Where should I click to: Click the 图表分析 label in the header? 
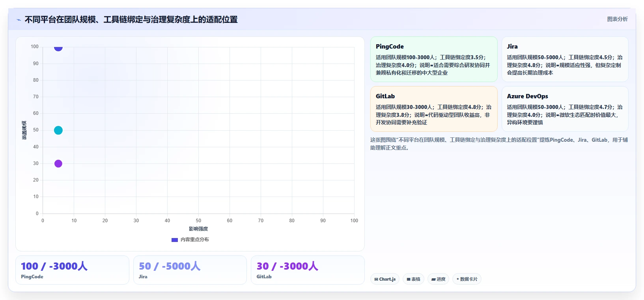(617, 19)
